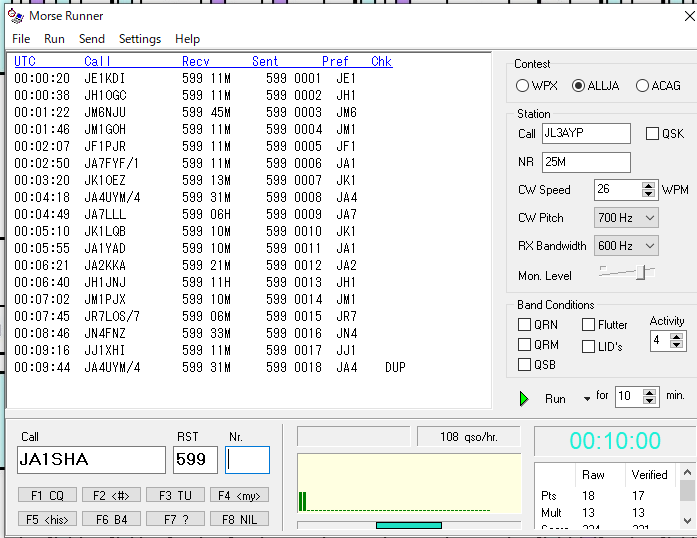Image resolution: width=697 pixels, height=538 pixels.
Task: Decrease CW Speed with down arrow
Action: tap(649, 193)
